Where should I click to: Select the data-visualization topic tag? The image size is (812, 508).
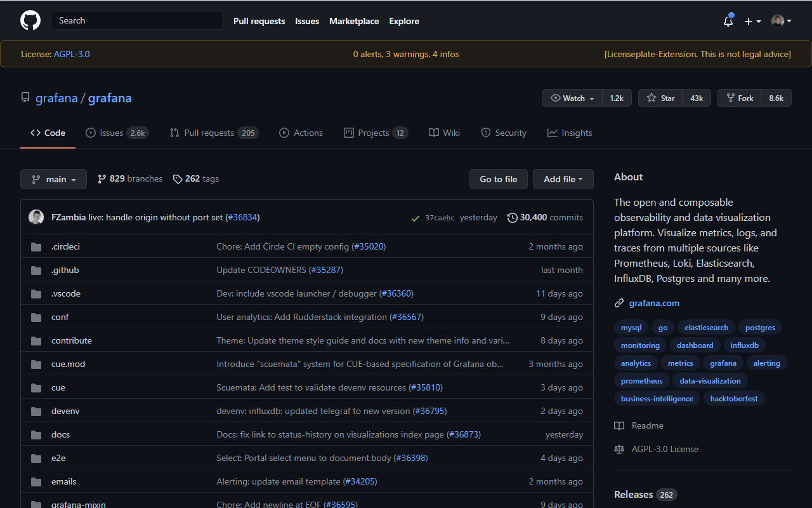[710, 381]
